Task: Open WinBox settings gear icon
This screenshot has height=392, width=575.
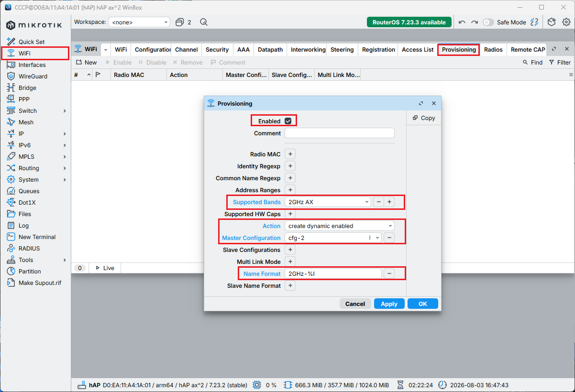Action: 566,22
